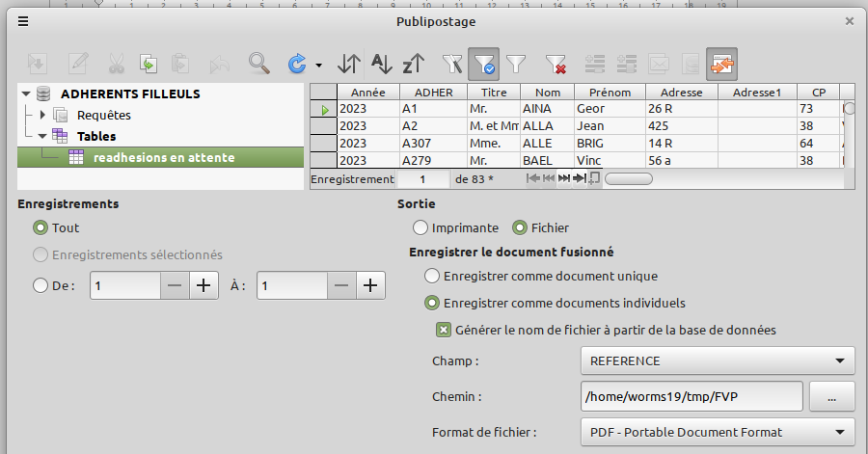This screenshot has height=454, width=868.
Task: Remove filter with the red-X funnel icon
Action: click(556, 65)
